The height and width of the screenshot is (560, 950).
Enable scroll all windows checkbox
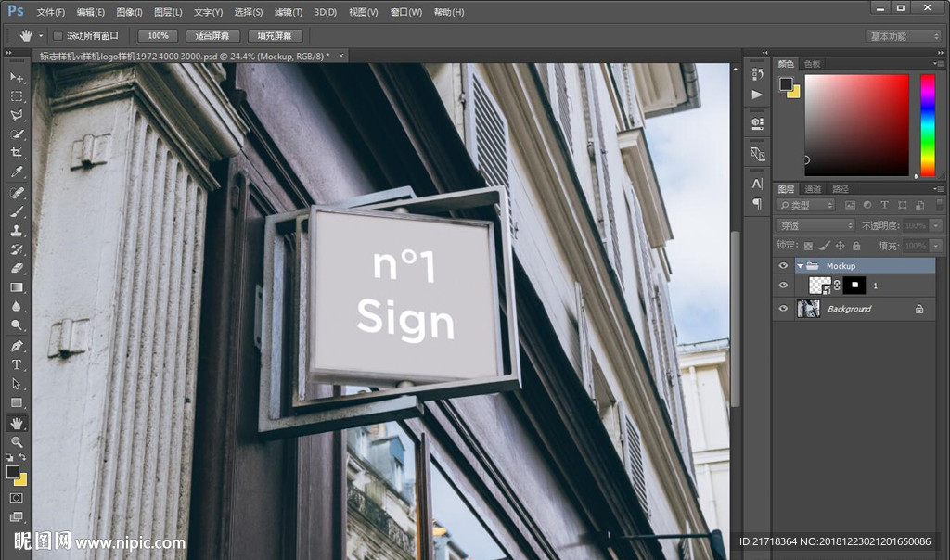58,36
